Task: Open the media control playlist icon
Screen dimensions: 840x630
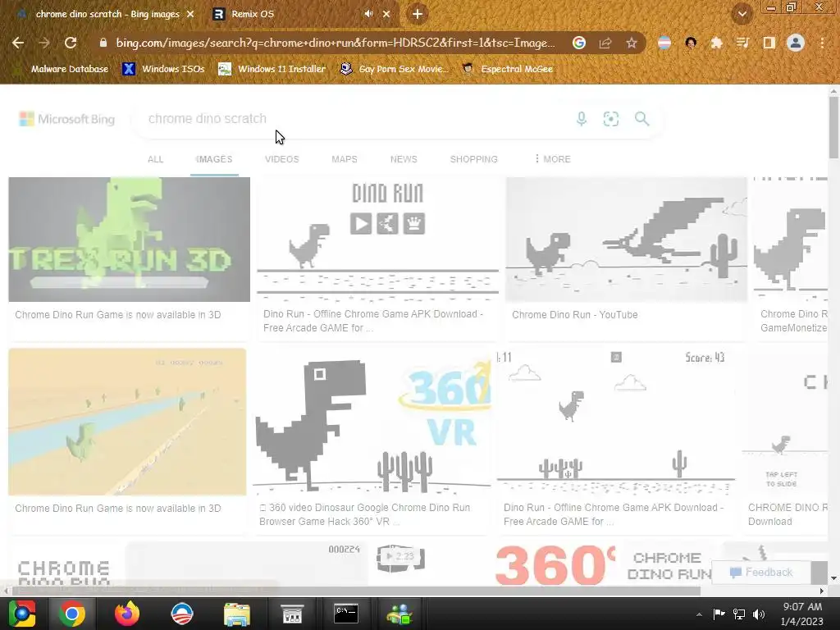Action: [x=742, y=43]
